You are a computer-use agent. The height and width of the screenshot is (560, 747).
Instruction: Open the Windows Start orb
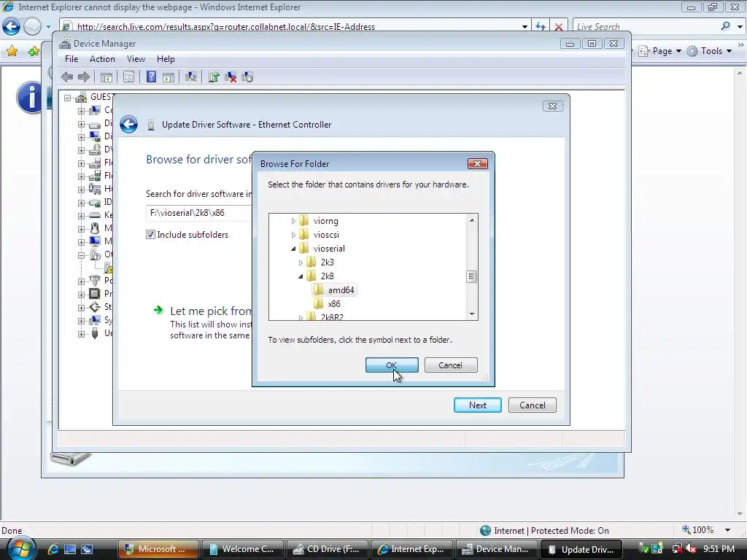(x=21, y=548)
